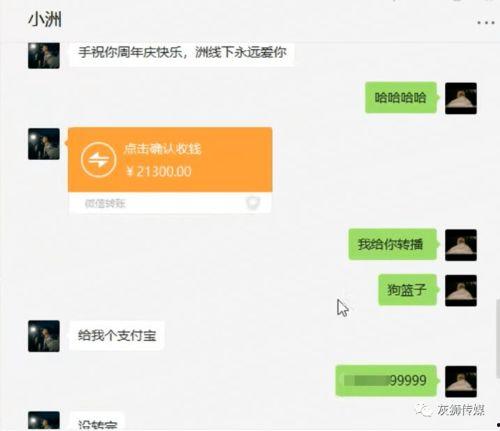Viewport: 500px width, 431px height.
Task: Select the 狗篮子 message bubble
Action: (408, 290)
